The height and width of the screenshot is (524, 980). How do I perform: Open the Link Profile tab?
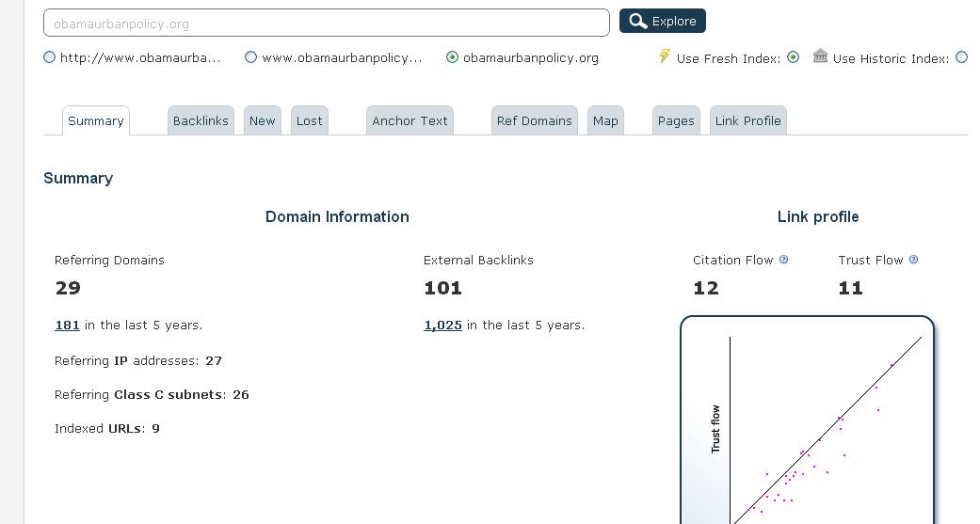coord(748,120)
